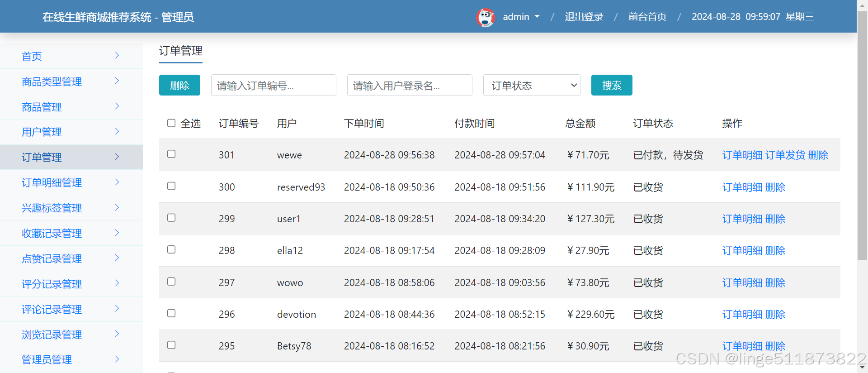Image resolution: width=868 pixels, height=373 pixels.
Task: Open 订单明细管理 menu item
Action: (x=71, y=182)
